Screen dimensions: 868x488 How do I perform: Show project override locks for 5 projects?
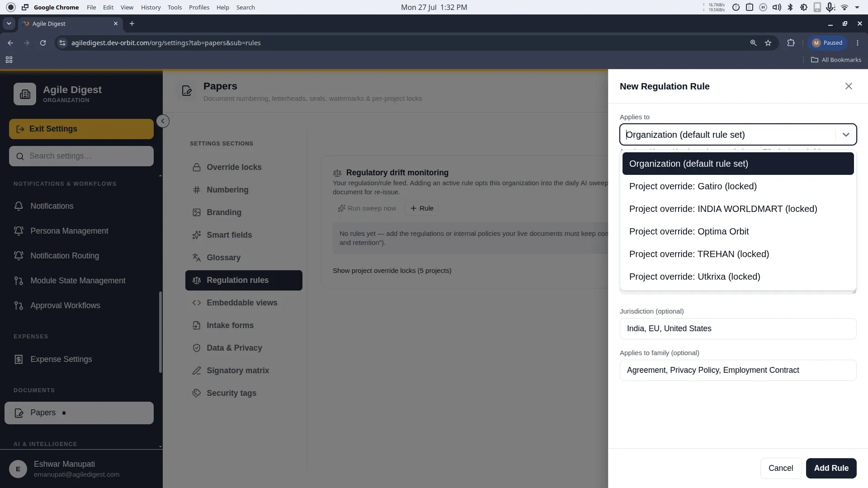point(392,271)
